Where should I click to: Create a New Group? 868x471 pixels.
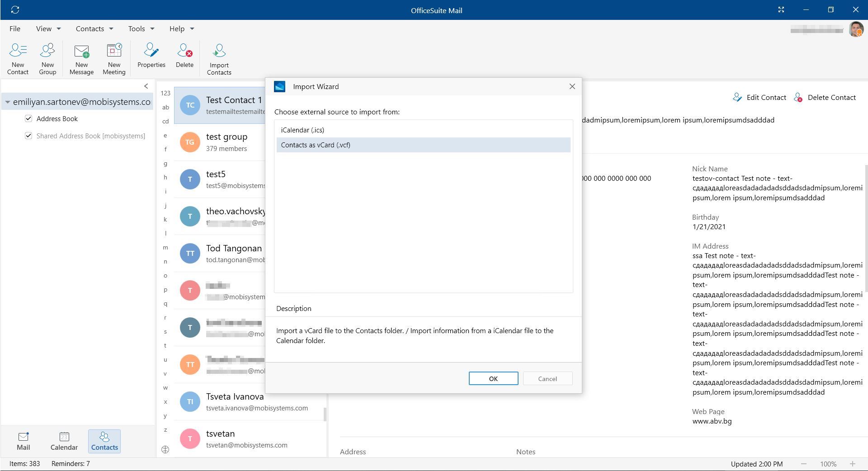click(x=47, y=59)
